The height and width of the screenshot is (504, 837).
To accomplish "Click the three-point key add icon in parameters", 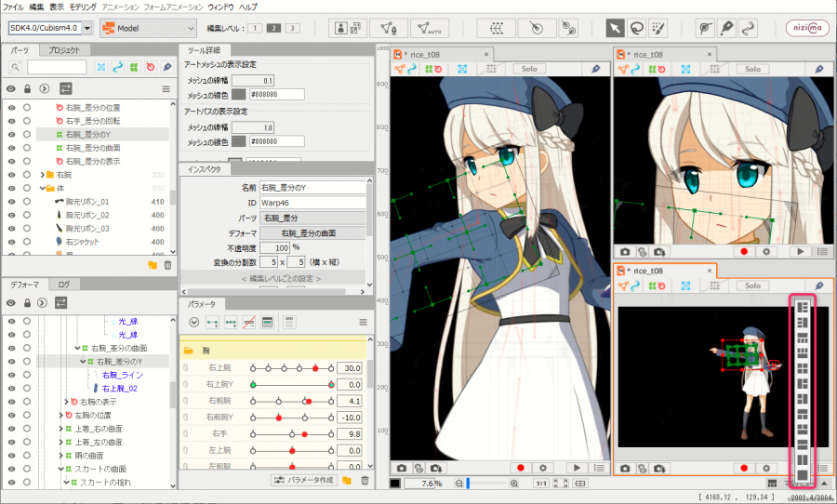I will coord(231,323).
